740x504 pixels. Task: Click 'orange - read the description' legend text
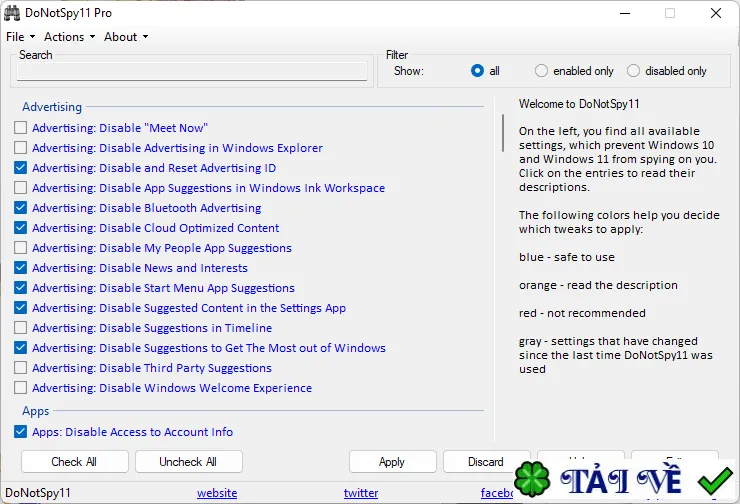pos(598,285)
